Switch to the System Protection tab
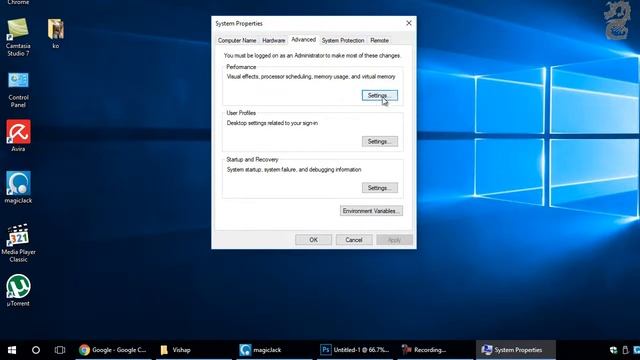 click(343, 40)
